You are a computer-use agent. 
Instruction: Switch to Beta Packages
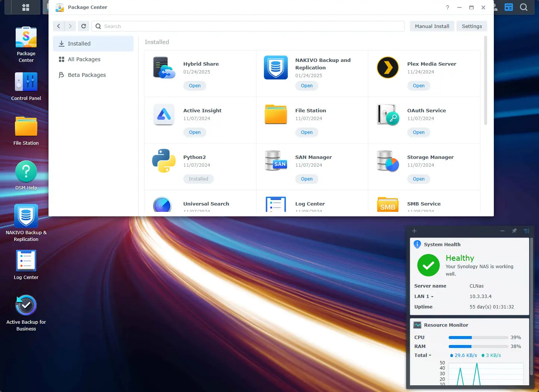pos(93,75)
